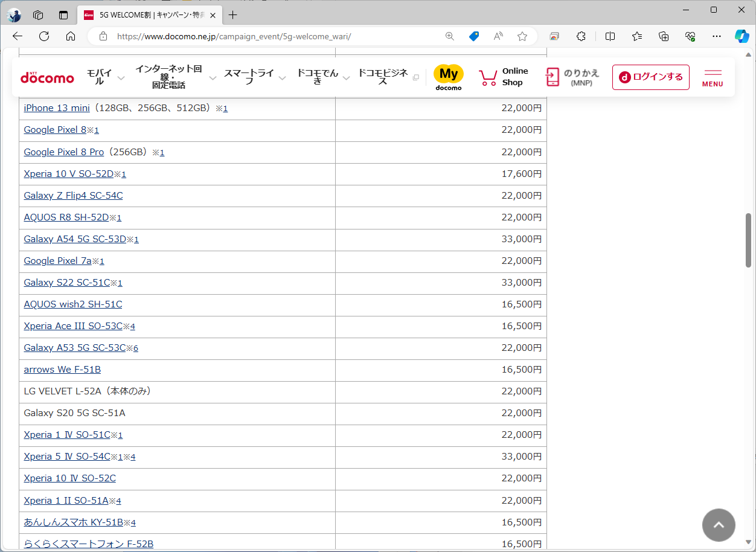Open a new tab with plus icon
The height and width of the screenshot is (552, 756).
pyautogui.click(x=233, y=15)
